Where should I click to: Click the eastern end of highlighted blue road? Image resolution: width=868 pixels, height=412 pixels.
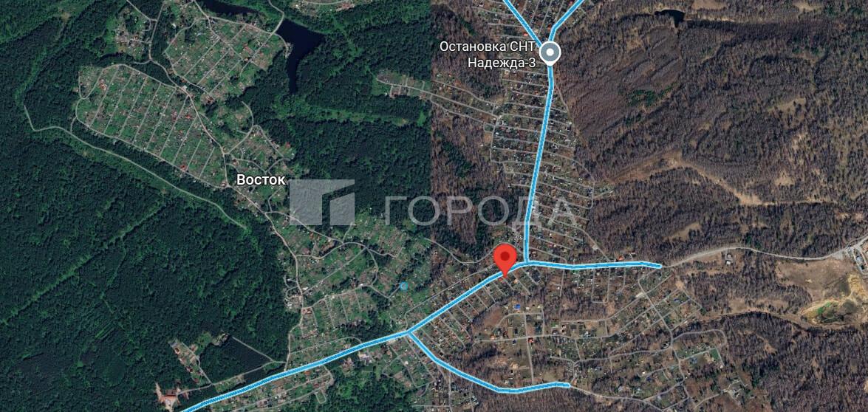click(x=657, y=266)
